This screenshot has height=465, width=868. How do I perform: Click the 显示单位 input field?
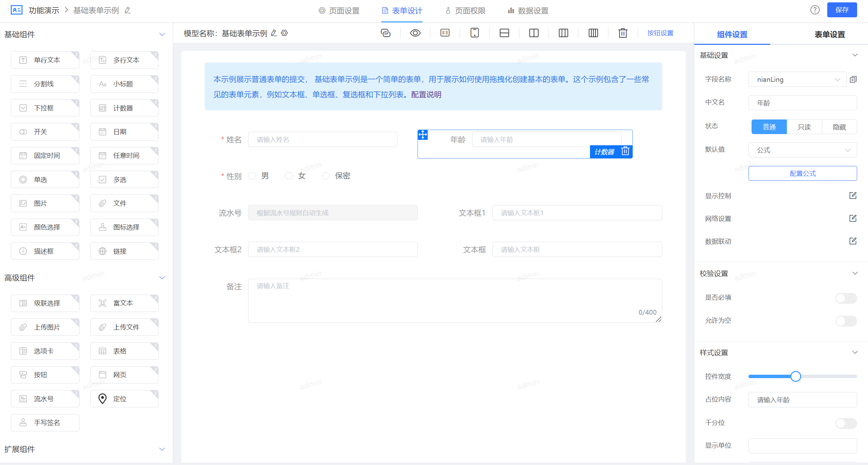tap(802, 446)
